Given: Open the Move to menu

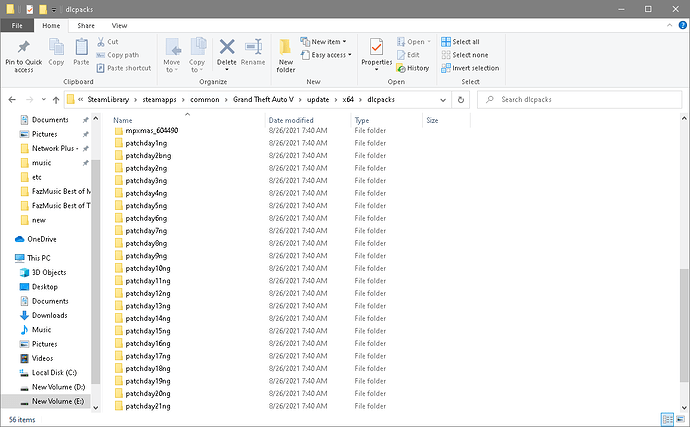Looking at the screenshot, I should (172, 55).
